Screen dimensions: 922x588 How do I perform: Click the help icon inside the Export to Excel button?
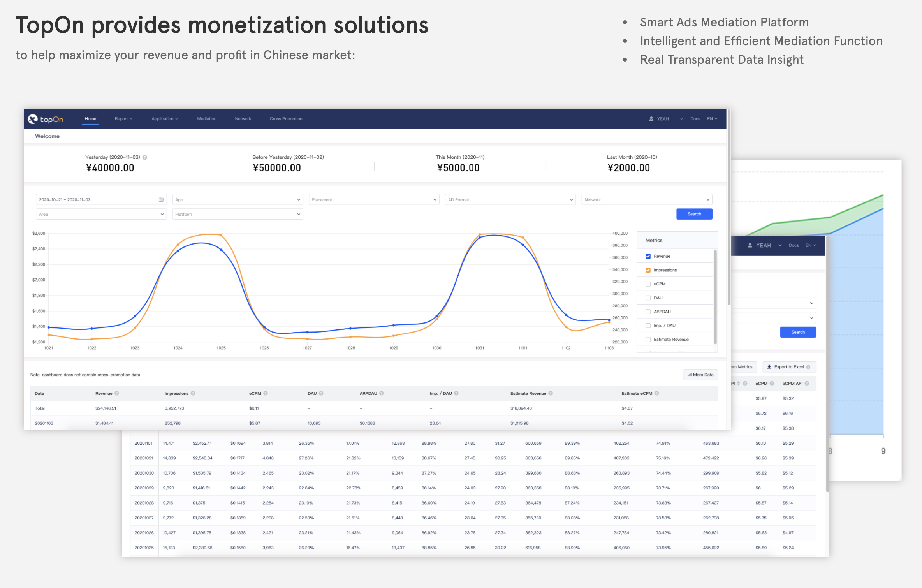point(808,367)
